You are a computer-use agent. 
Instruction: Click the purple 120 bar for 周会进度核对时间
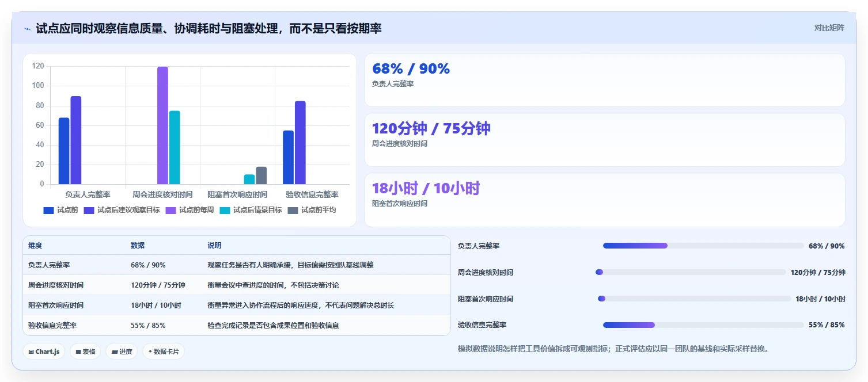tap(163, 125)
